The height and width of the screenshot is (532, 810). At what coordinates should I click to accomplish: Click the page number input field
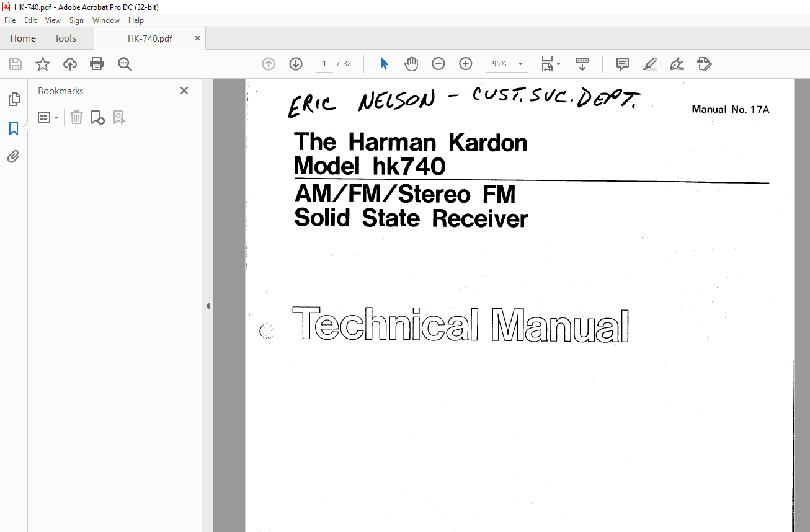(324, 64)
